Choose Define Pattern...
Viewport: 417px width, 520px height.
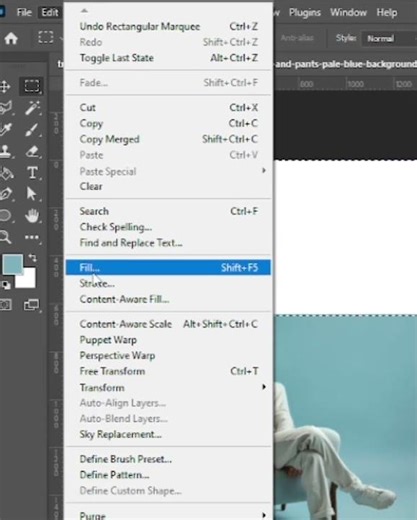(169, 475)
